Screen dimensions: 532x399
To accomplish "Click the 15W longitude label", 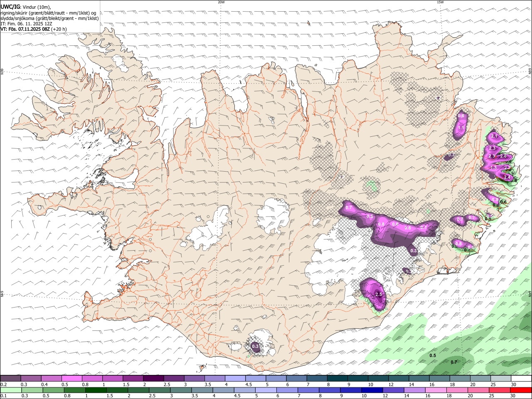I will pos(440,2).
